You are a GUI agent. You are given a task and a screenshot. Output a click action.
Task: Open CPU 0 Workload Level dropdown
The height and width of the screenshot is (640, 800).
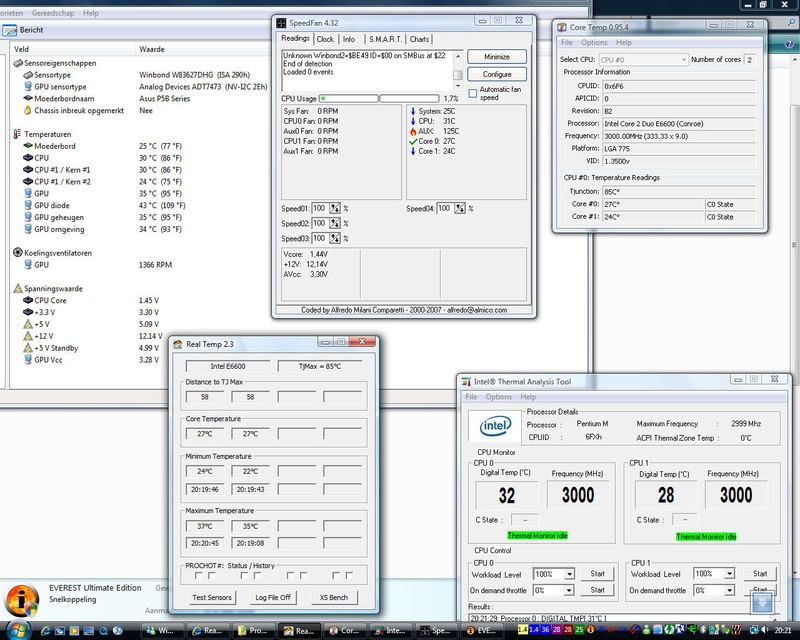click(x=569, y=574)
